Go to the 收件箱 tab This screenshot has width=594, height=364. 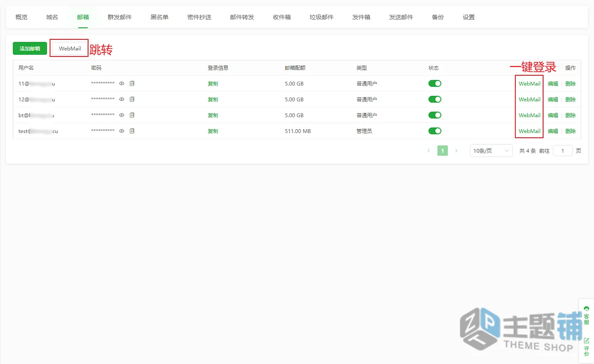(x=282, y=18)
